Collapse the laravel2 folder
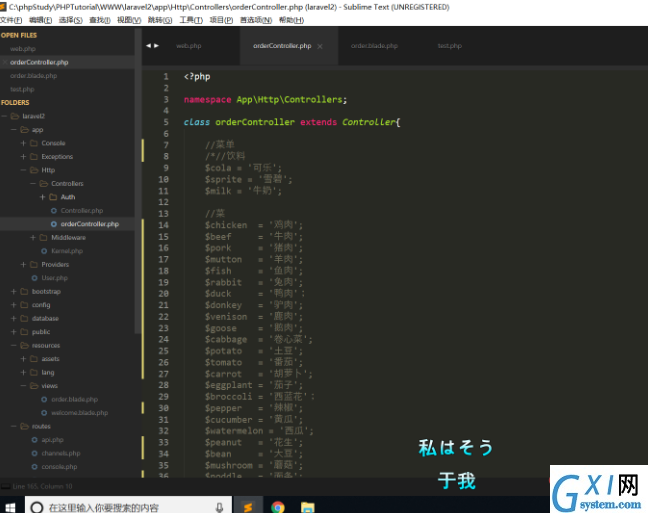This screenshot has height=513, width=648. (x=4, y=116)
